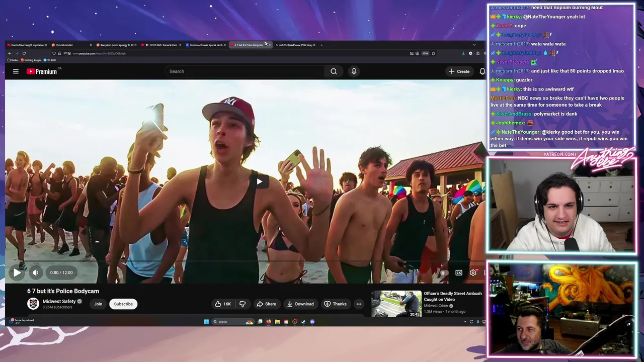Switch to the r/LivestreamFail tab
Viewport: 644px width, 362px height.
pyautogui.click(x=71, y=45)
